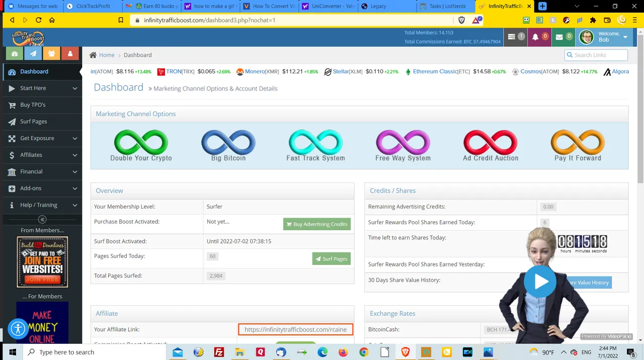Click the blue paper-plane icon button
This screenshot has height=360, width=644.
pos(33,53)
